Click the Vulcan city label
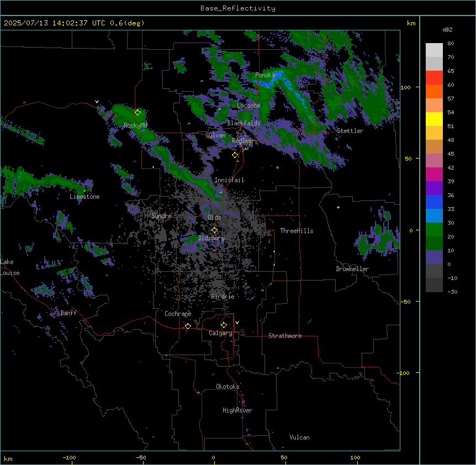Viewport: 476px width, 465px height. (x=300, y=437)
